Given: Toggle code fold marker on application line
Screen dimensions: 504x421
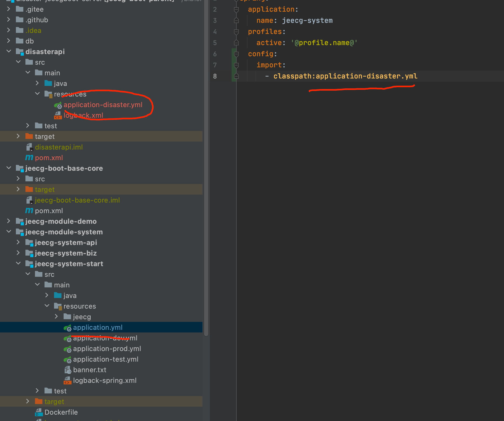Looking at the screenshot, I should pyautogui.click(x=236, y=10).
